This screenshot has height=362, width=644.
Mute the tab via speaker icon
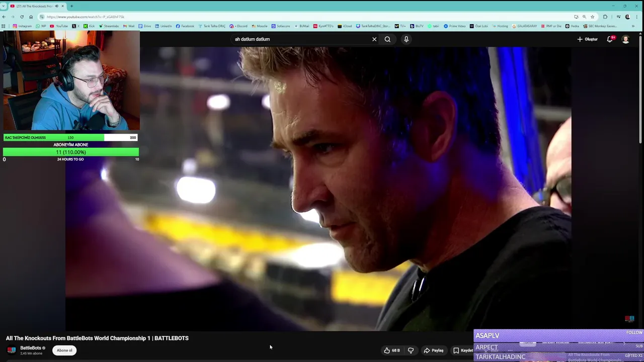tap(56, 6)
